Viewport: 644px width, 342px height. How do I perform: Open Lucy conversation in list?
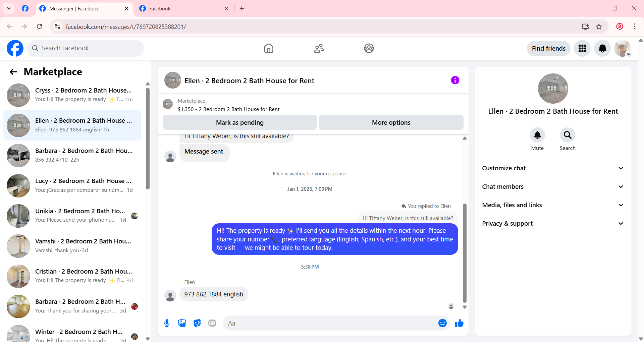[x=72, y=186]
